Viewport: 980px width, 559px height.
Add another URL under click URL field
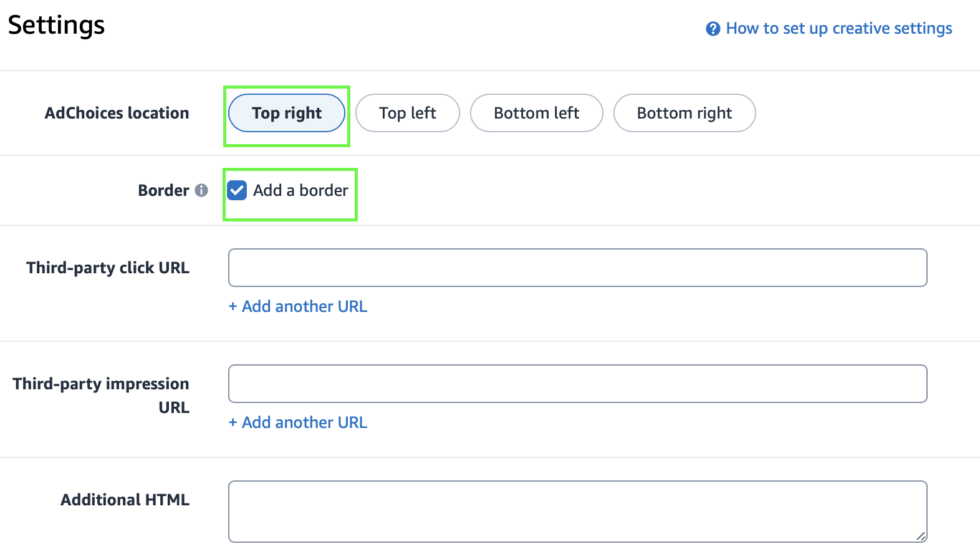pos(298,306)
